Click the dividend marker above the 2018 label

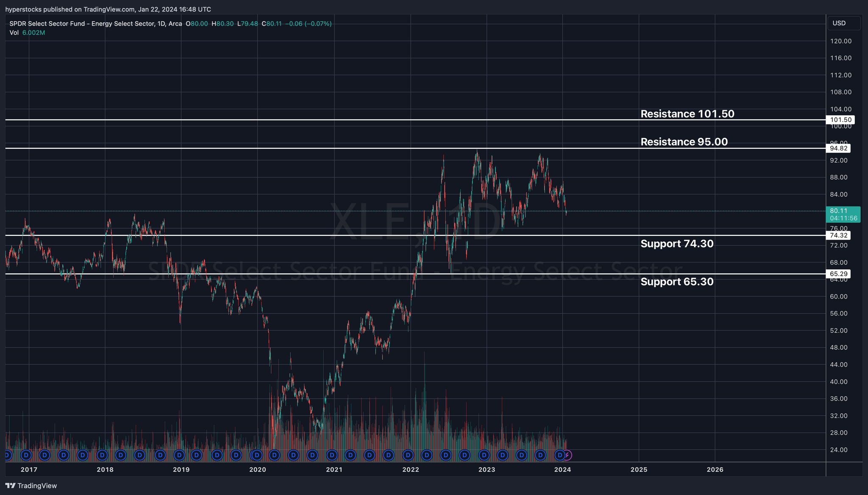click(102, 455)
